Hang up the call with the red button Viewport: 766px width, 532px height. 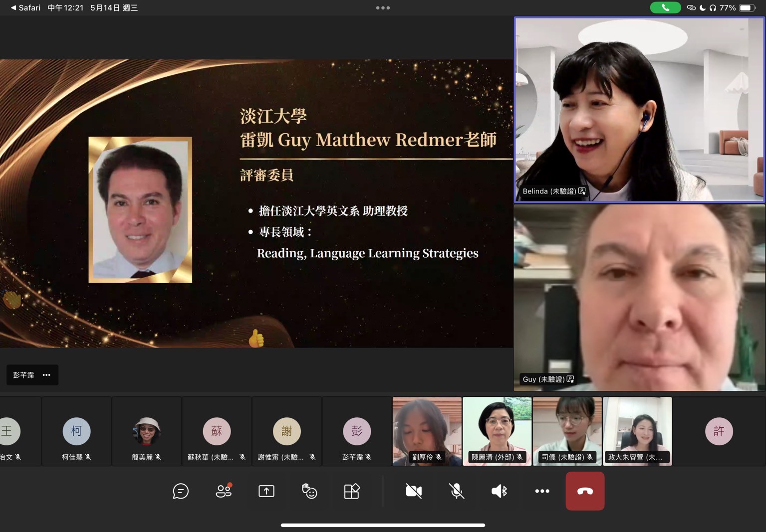tap(584, 491)
